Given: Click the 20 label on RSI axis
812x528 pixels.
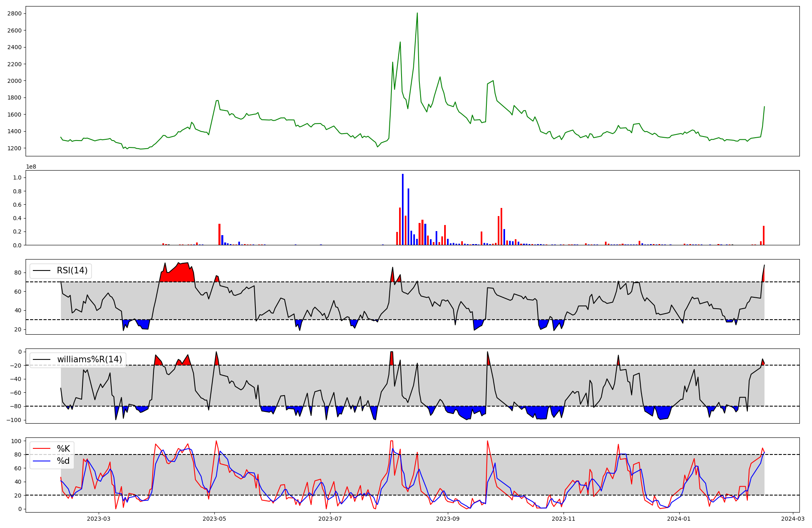Looking at the screenshot, I should pos(19,329).
